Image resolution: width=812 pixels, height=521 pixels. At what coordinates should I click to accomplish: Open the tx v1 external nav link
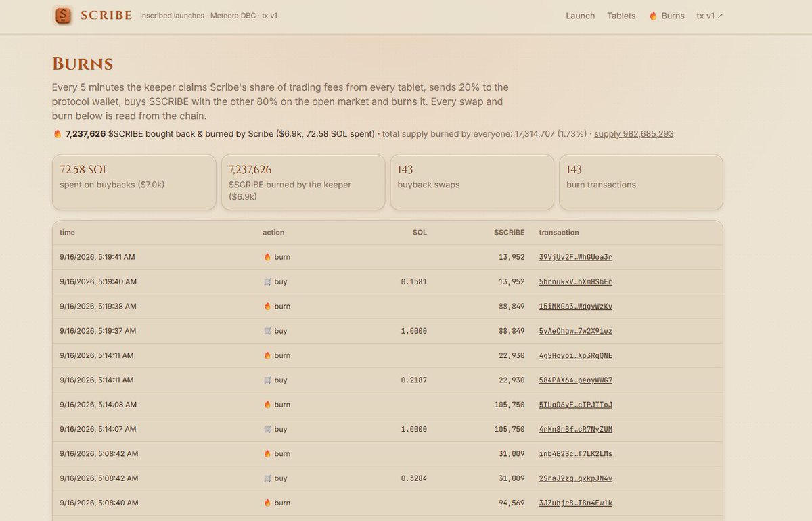(x=710, y=16)
